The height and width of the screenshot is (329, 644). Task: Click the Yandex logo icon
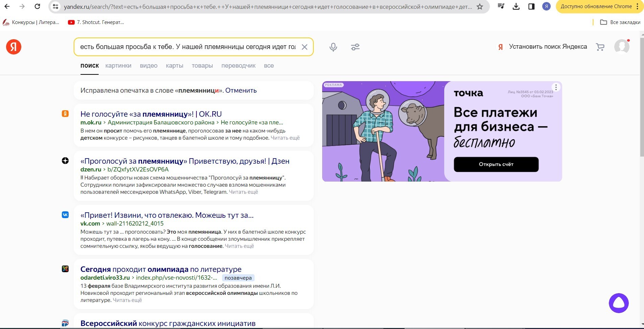(14, 47)
